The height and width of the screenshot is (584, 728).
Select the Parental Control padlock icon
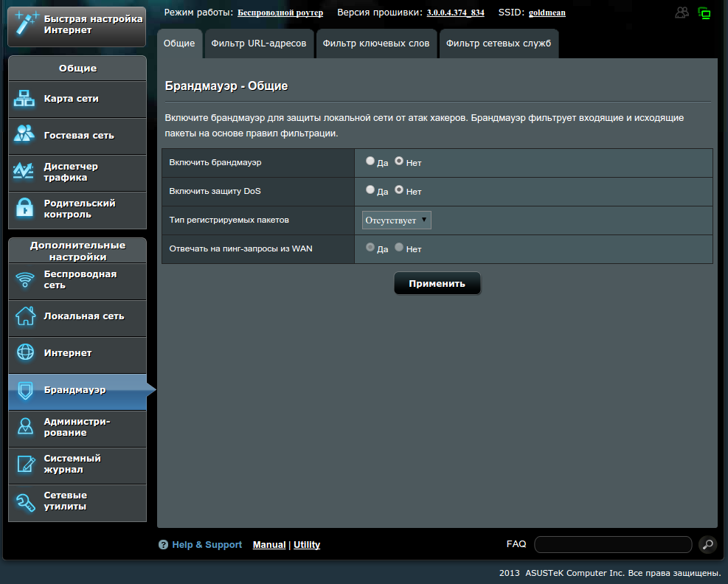pyautogui.click(x=24, y=209)
